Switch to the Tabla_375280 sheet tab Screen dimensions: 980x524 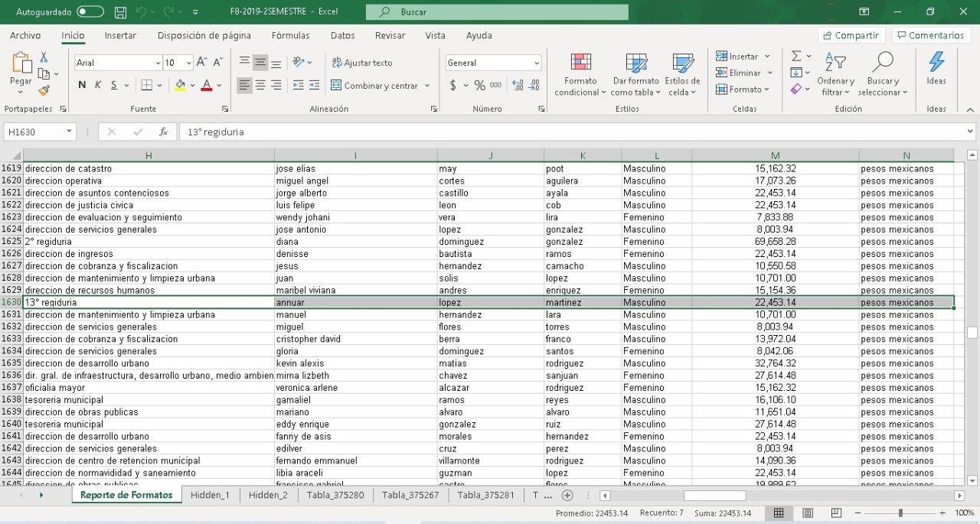tap(335, 495)
